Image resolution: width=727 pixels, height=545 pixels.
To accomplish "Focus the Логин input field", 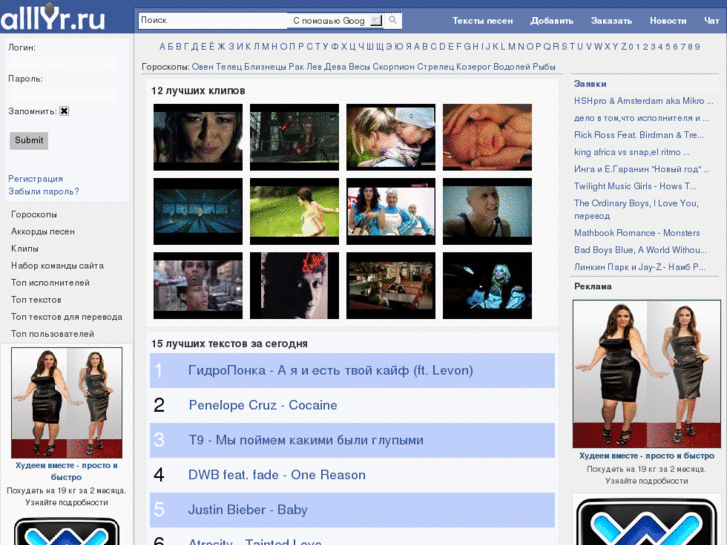I will click(63, 63).
